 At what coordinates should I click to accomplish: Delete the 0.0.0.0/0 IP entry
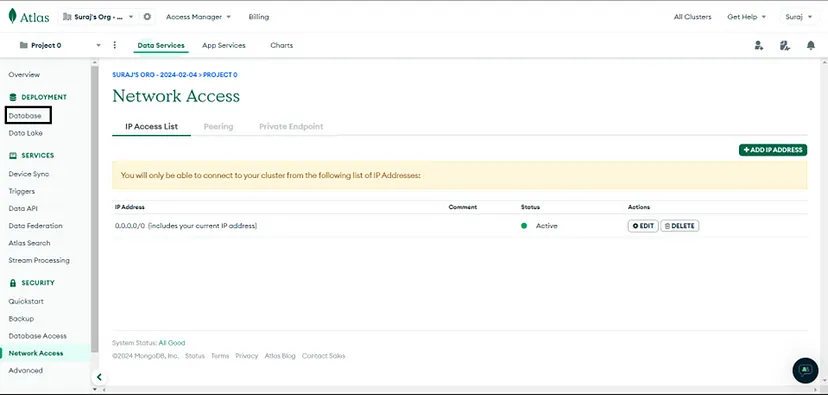[x=680, y=226]
